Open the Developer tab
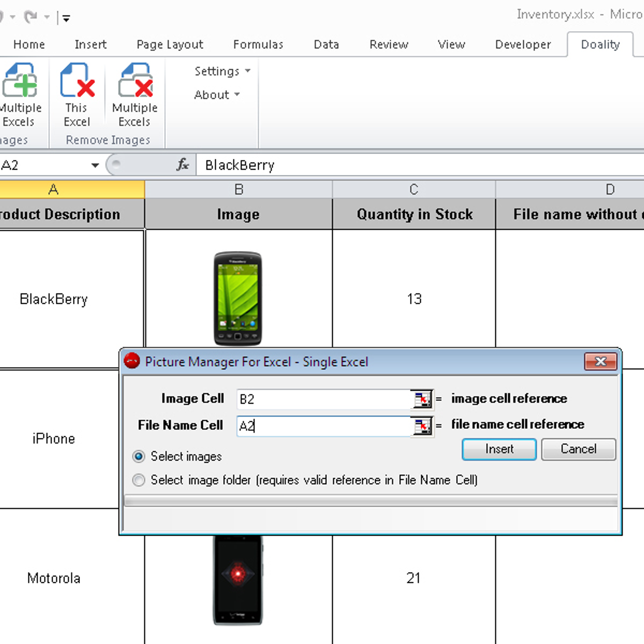Screen dimensions: 644x644 pyautogui.click(x=523, y=45)
